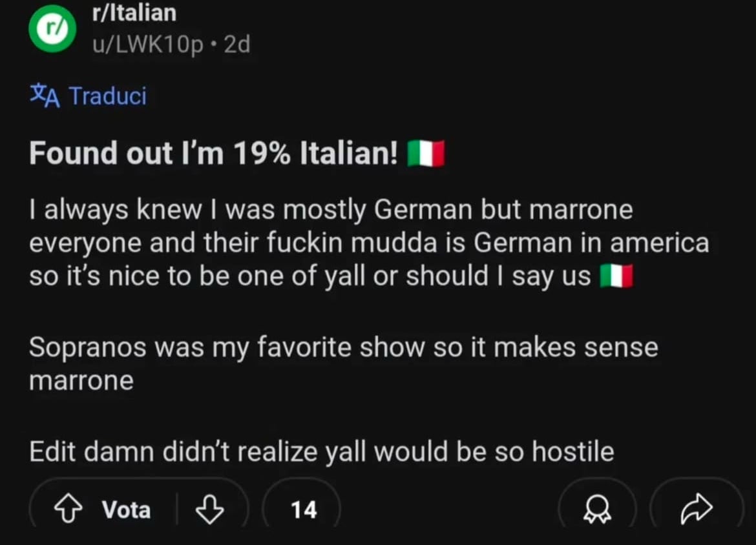Click the Italian flag emoji in the title
Screen dimensions: 756x545
click(x=426, y=154)
